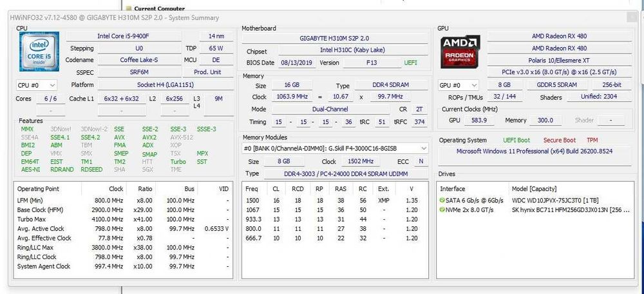Click the Turbo feature label
Image resolution: width=644 pixels, height=294 pixels.
[x=178, y=162]
